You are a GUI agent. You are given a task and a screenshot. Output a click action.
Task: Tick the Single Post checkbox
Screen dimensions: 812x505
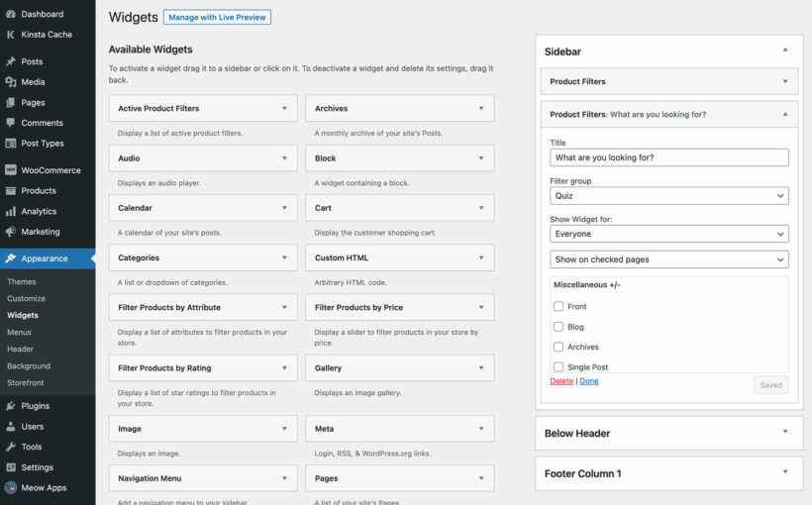point(558,367)
